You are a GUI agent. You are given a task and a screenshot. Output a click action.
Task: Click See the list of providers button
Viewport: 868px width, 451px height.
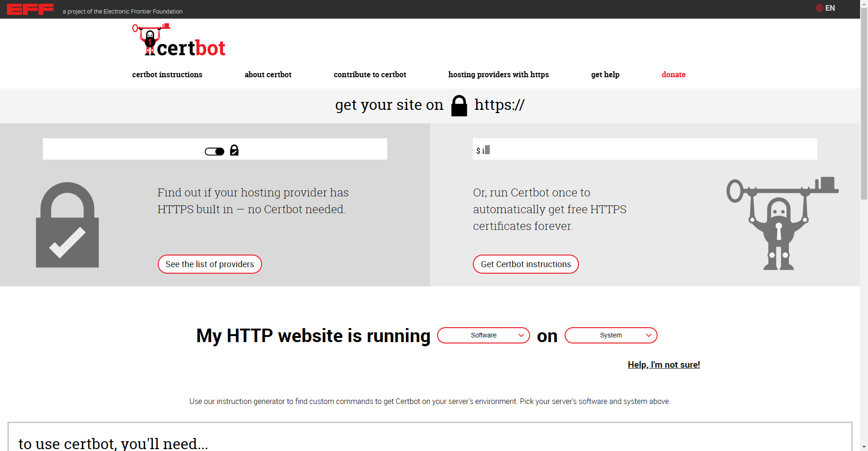click(x=210, y=264)
